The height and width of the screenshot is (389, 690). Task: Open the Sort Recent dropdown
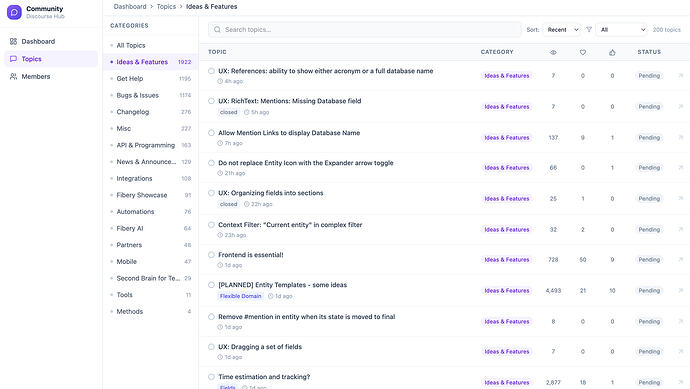coord(562,29)
